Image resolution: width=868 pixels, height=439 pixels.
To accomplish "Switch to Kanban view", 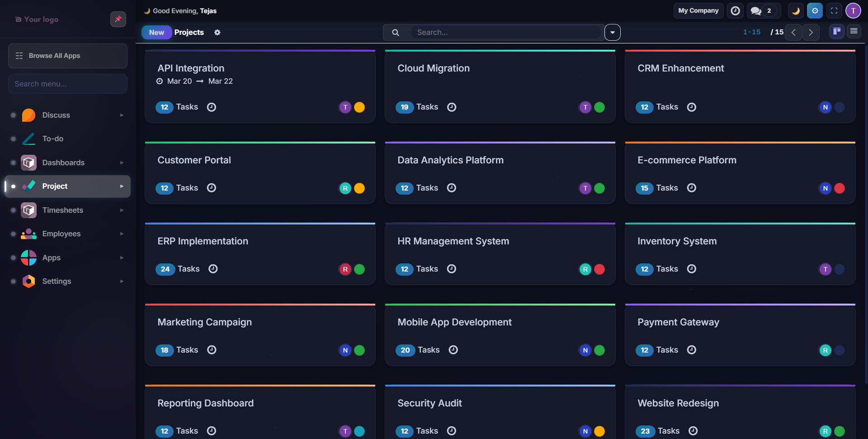I will 837,31.
